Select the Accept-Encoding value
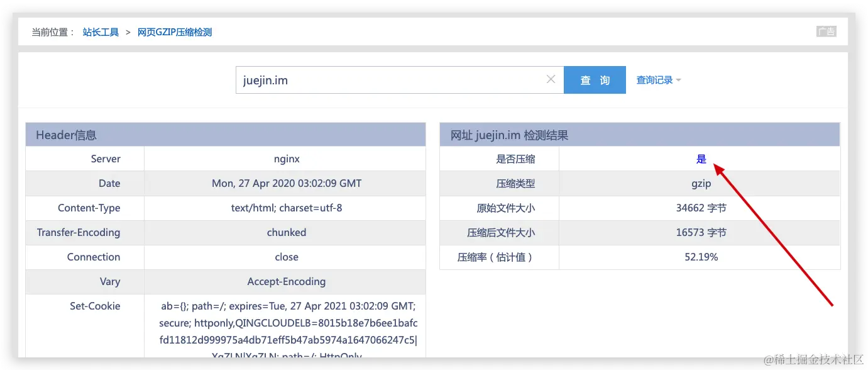 click(x=287, y=282)
